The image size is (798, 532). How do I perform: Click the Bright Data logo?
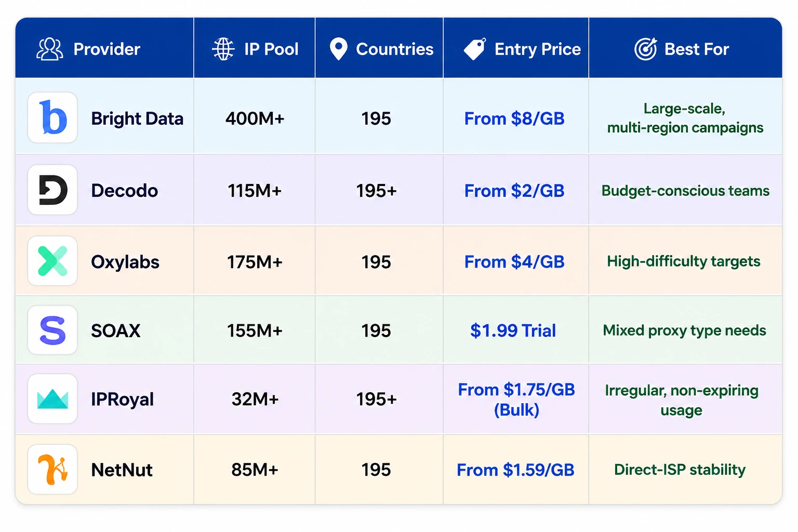(x=52, y=117)
